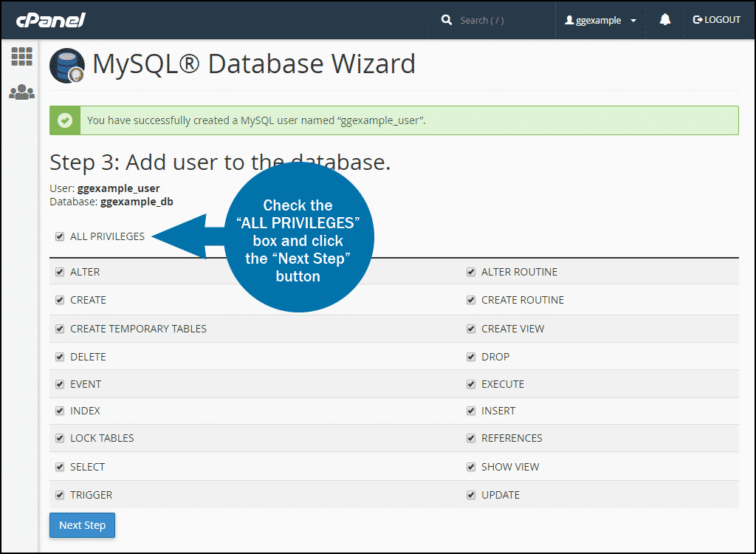This screenshot has width=756, height=554.
Task: Click the success message about ggexample_user
Action: [256, 120]
